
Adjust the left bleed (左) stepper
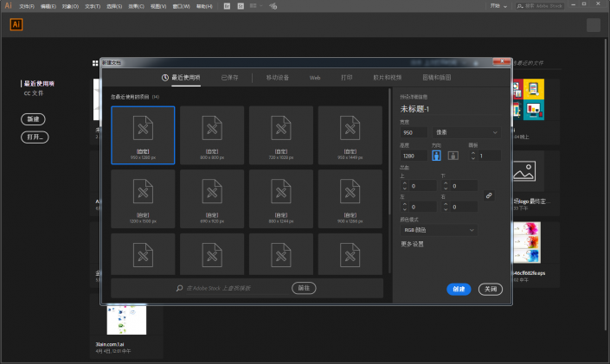pyautogui.click(x=405, y=207)
